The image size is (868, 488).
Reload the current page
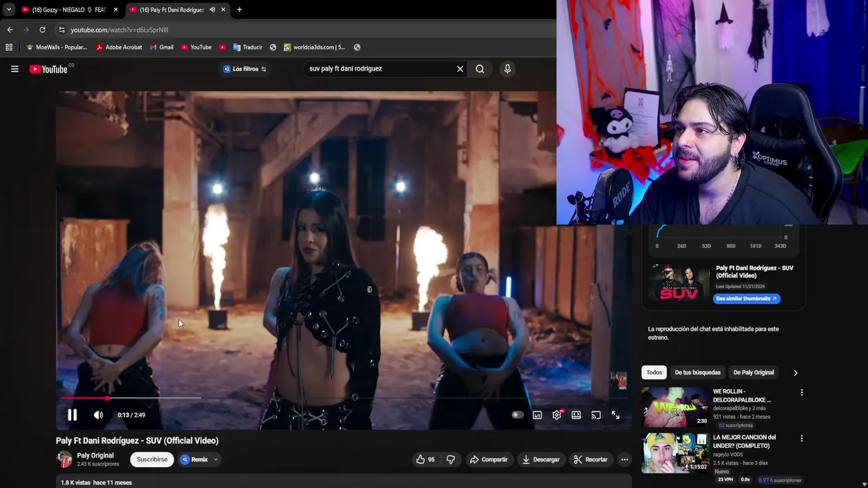[x=42, y=30]
